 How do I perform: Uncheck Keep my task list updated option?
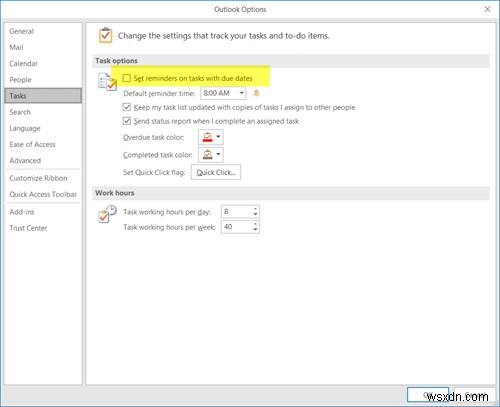pyautogui.click(x=127, y=107)
